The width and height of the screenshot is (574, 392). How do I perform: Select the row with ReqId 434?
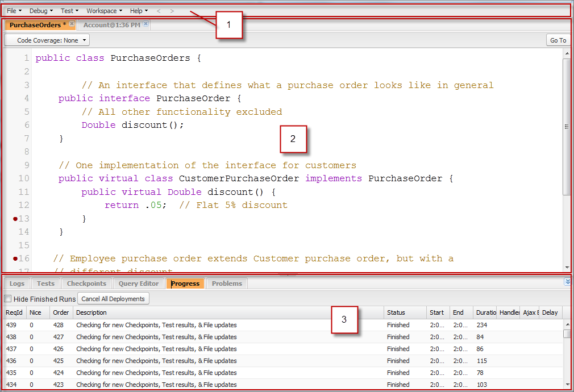click(x=282, y=384)
